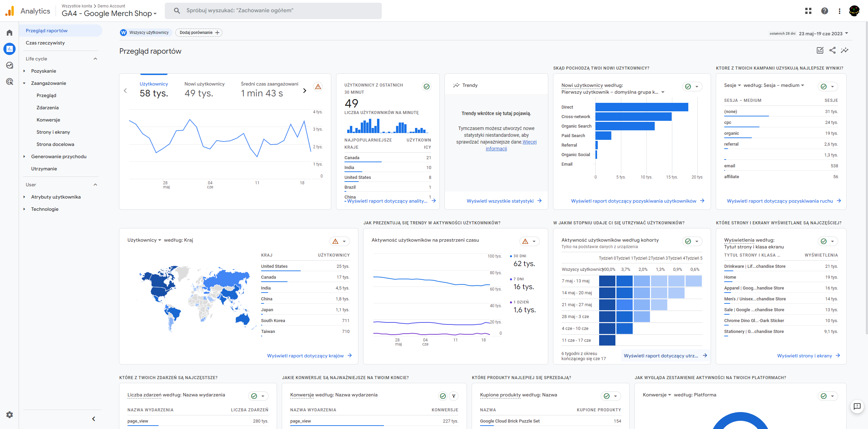Click the Share this report icon
Image resolution: width=868 pixels, height=429 pixels.
832,50
